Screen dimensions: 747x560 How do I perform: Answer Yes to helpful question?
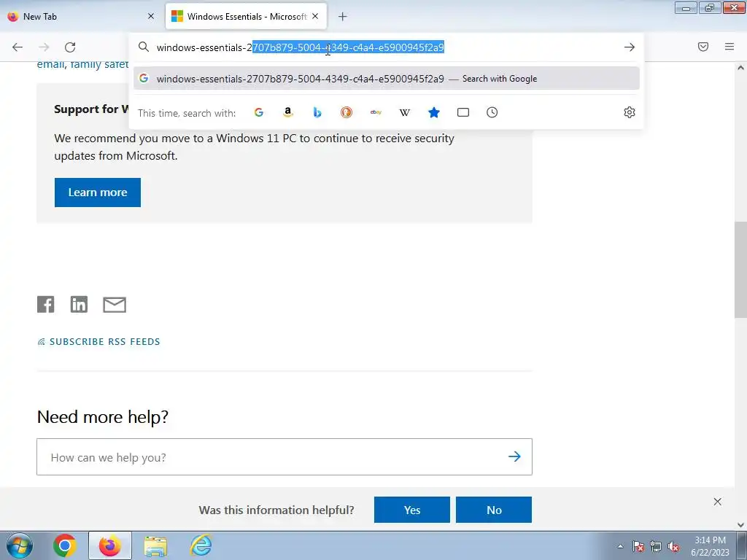412,510
